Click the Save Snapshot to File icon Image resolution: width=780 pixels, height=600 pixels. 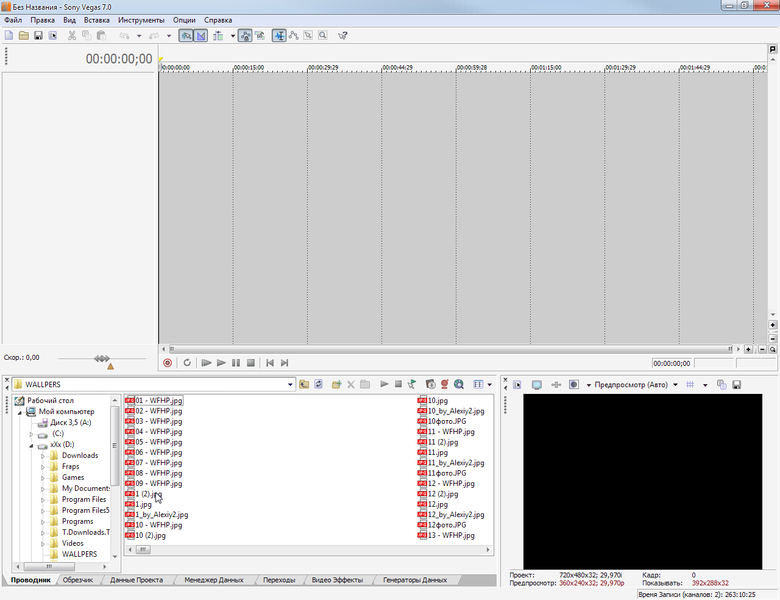pyautogui.click(x=737, y=385)
